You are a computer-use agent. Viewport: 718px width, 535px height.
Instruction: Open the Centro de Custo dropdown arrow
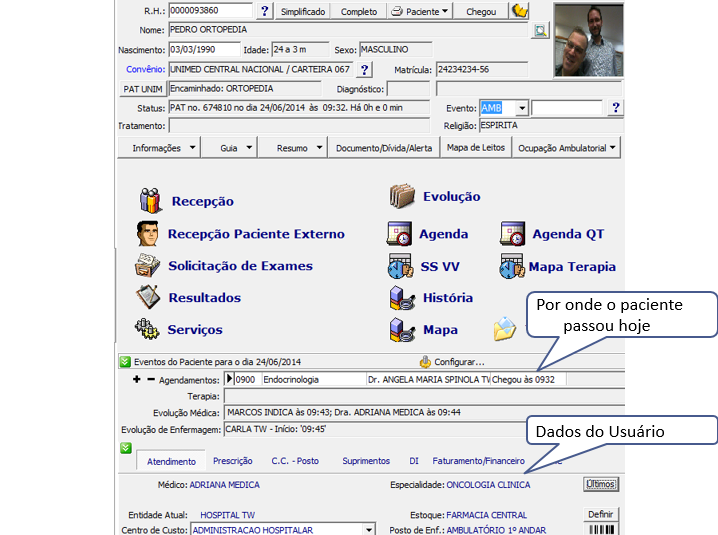click(x=369, y=530)
